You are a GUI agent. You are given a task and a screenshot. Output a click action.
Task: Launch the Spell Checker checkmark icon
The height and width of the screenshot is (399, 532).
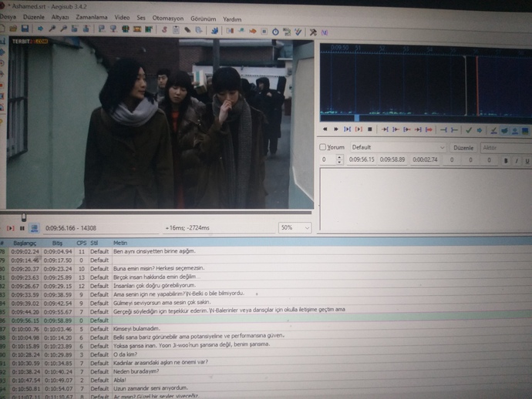298,32
